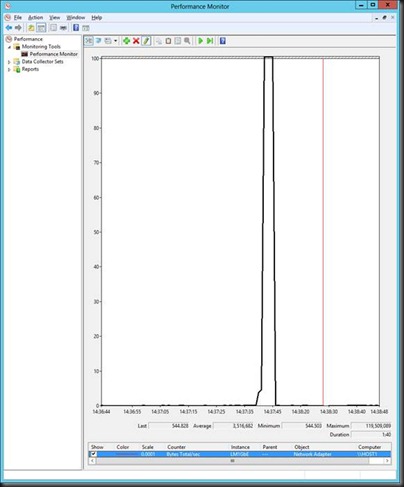The image size is (404, 487).
Task: Click the app icon in title bar
Action: [x=7, y=6]
